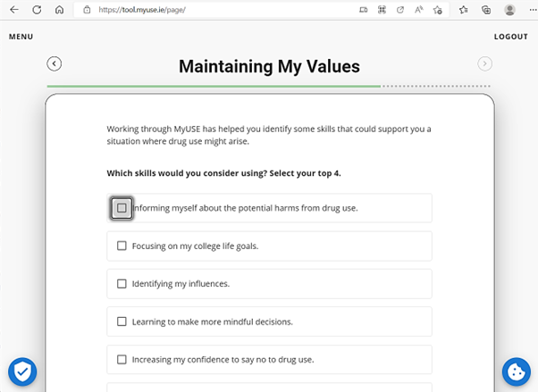Go to browser home page
538x392 pixels.
(x=59, y=10)
